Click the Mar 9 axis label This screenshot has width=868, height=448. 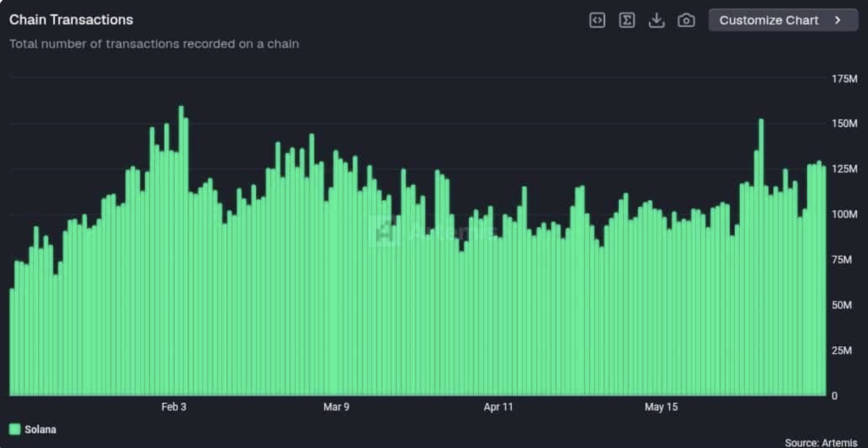click(337, 407)
